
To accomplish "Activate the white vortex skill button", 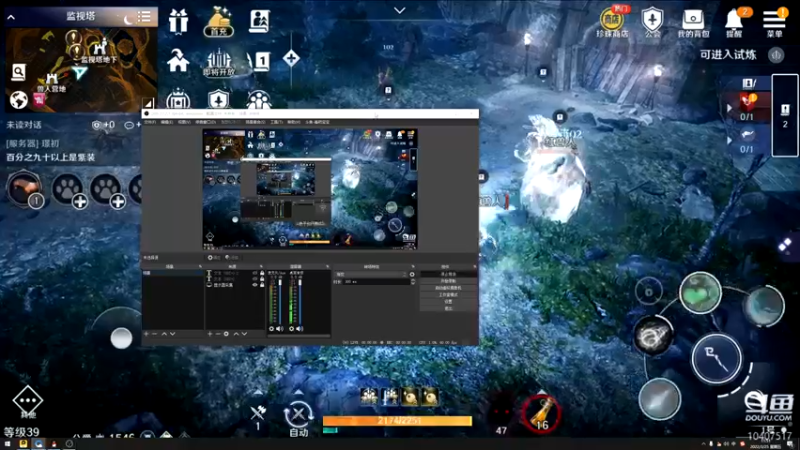I will click(653, 335).
